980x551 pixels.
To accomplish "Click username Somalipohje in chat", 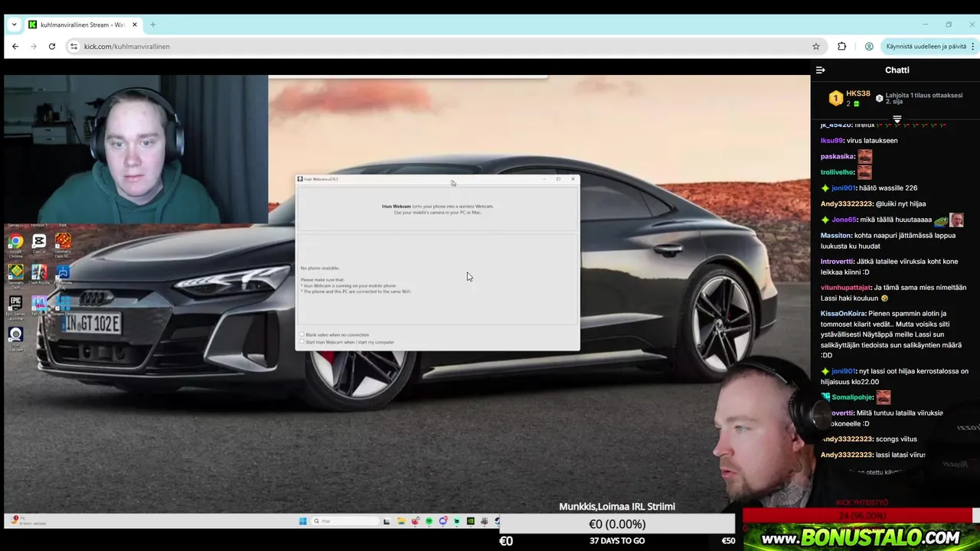I will point(852,397).
